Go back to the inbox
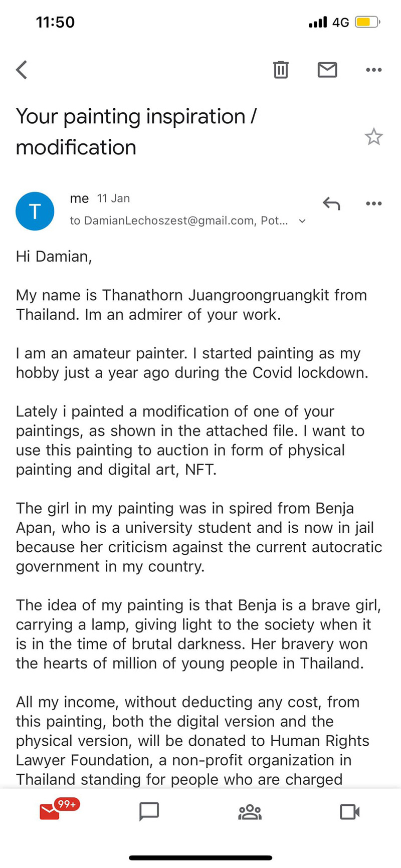The height and width of the screenshot is (868, 401). [21, 70]
